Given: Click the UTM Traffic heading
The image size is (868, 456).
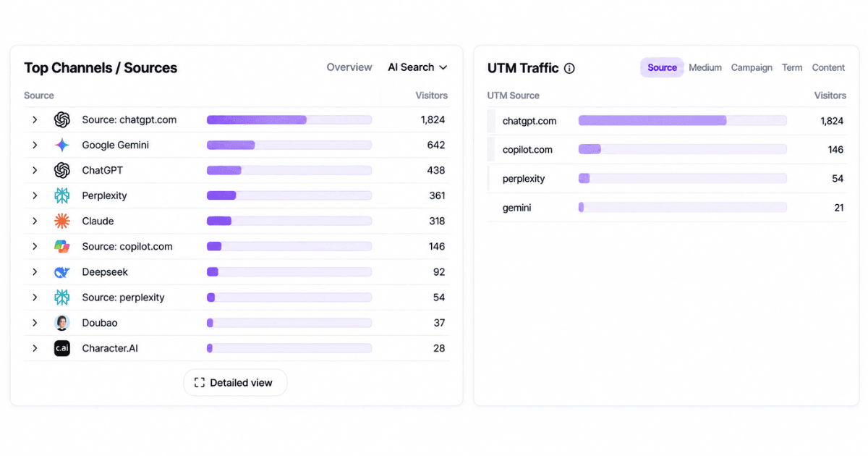Looking at the screenshot, I should click(x=523, y=68).
